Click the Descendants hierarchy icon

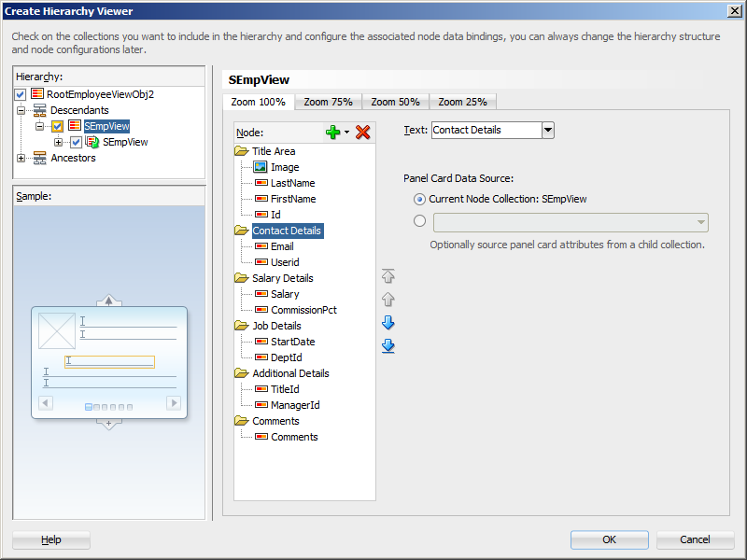(40, 110)
